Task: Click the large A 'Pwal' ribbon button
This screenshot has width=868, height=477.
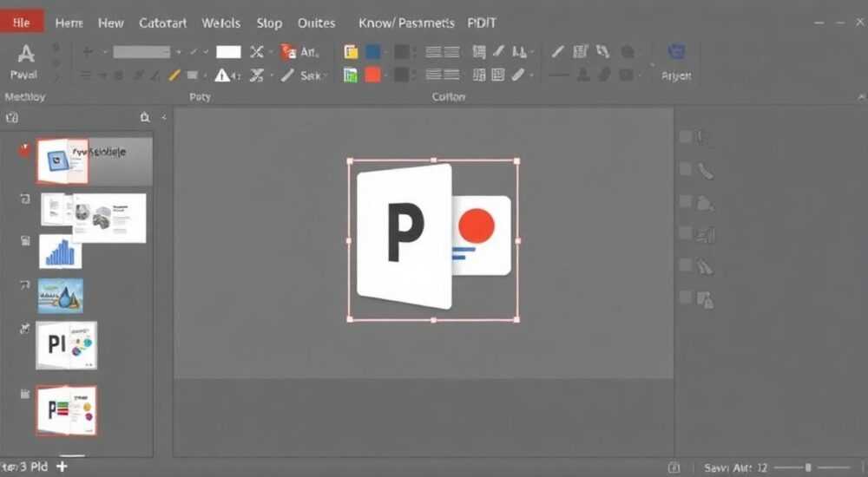Action: point(25,62)
